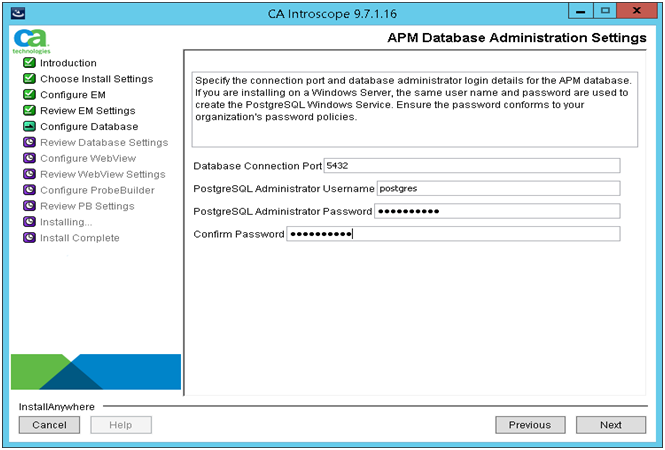Click the Configure Database current-step icon
665x450 pixels.
[29, 127]
